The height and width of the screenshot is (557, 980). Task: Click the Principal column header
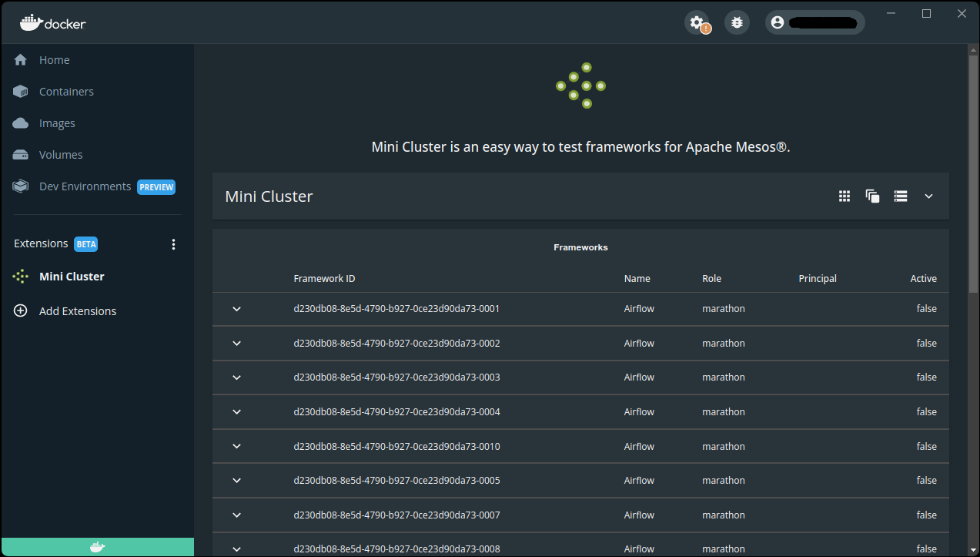[818, 279]
